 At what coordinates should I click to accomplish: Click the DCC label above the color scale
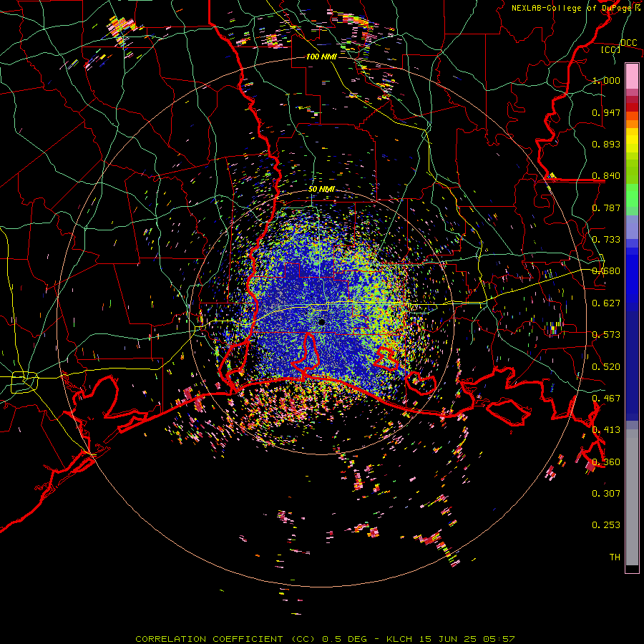(x=628, y=43)
